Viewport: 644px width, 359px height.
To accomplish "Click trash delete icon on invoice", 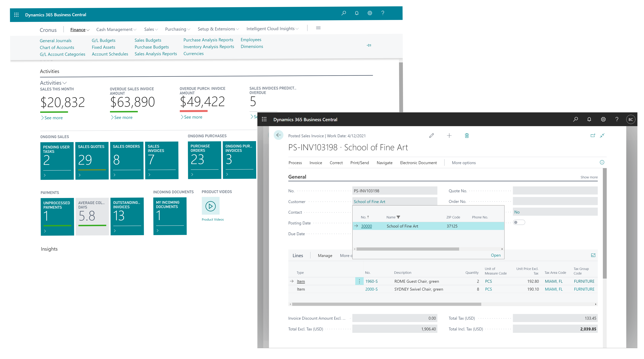I will (x=467, y=136).
